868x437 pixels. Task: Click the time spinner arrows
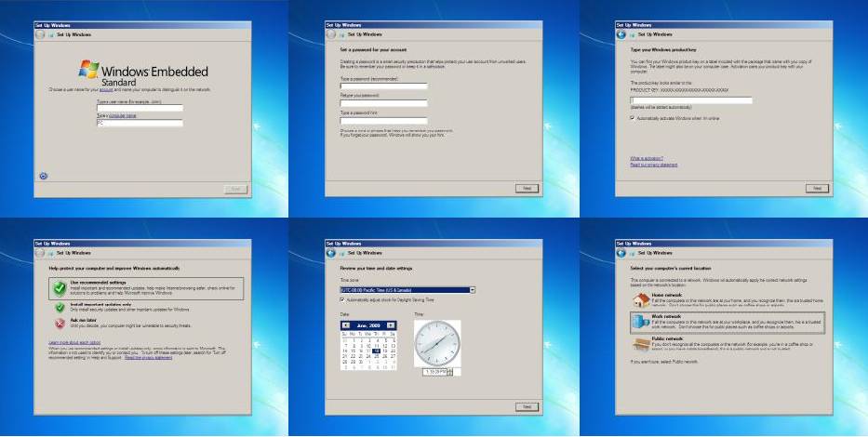click(449, 372)
